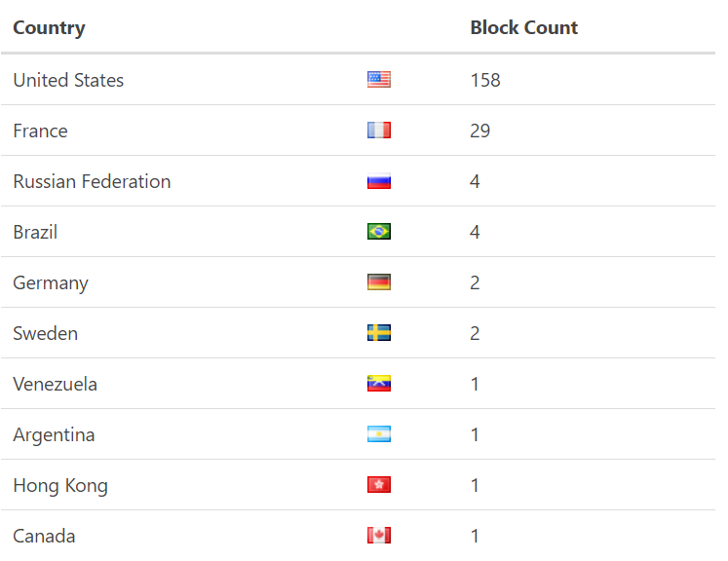
Task: Click the Argentina flag icon
Action: (x=379, y=434)
